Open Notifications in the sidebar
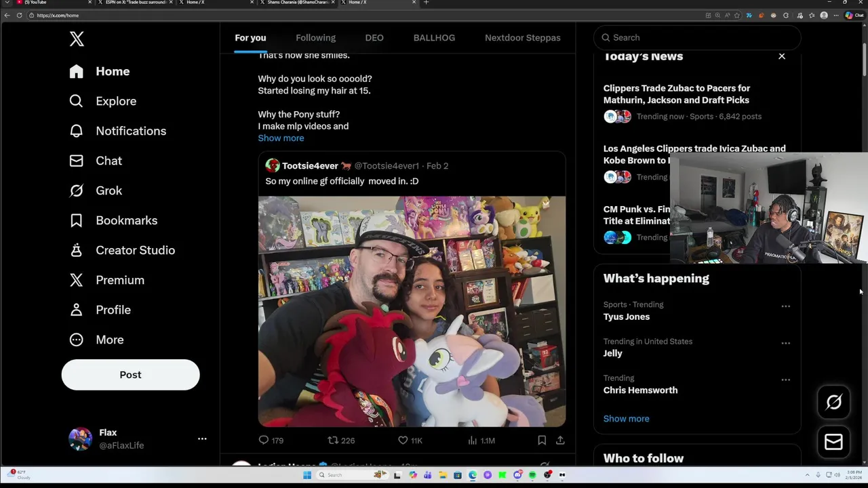 pos(117,131)
